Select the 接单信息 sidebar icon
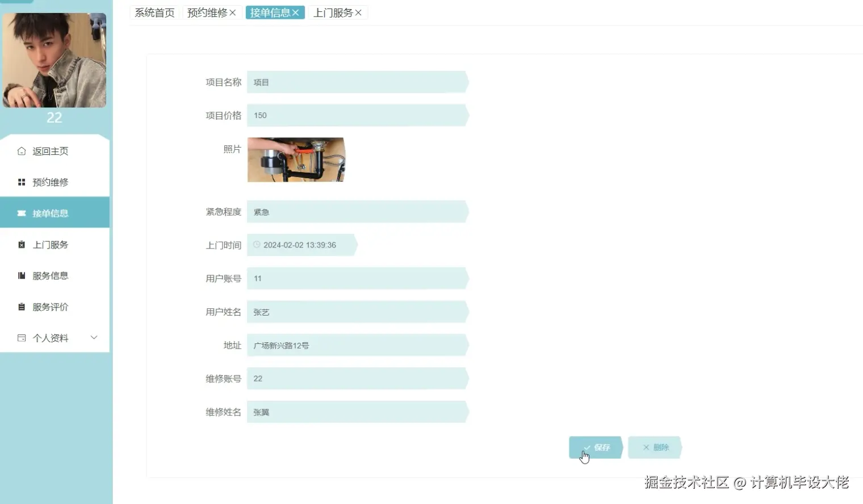The image size is (863, 504). [20, 213]
